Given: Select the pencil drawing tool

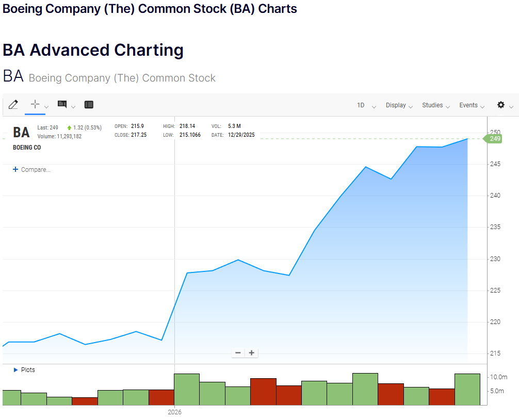Looking at the screenshot, I should pyautogui.click(x=13, y=105).
